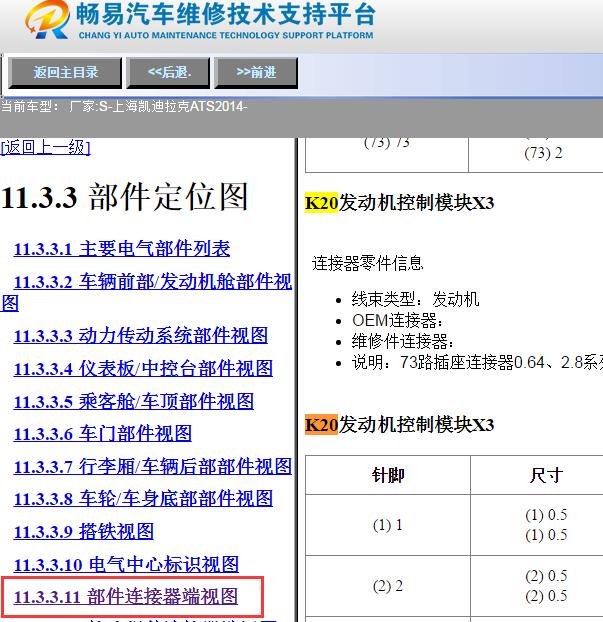The image size is (603, 622).
Task: Open 11.3.3.7 行李厢/车辆后部部件视图 link
Action: 153,466
